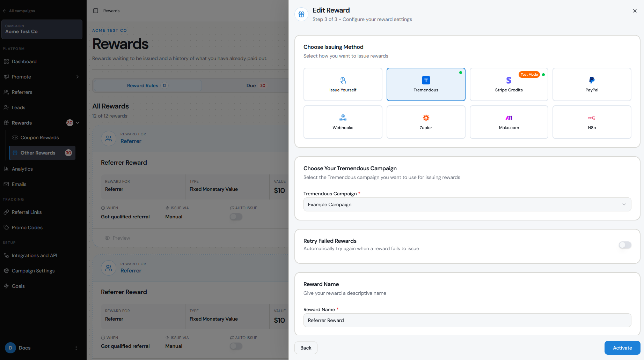Click the Activate button
The image size is (644, 360).
point(622,348)
